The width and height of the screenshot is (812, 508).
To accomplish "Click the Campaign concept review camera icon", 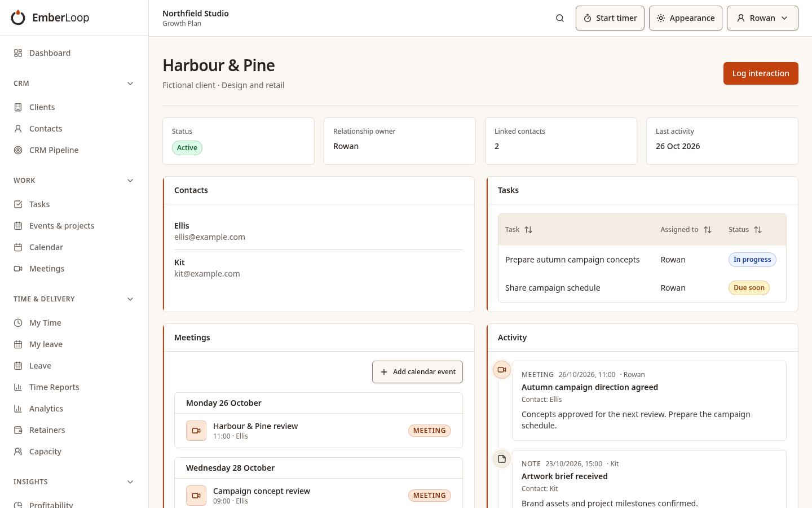I will [x=196, y=496].
